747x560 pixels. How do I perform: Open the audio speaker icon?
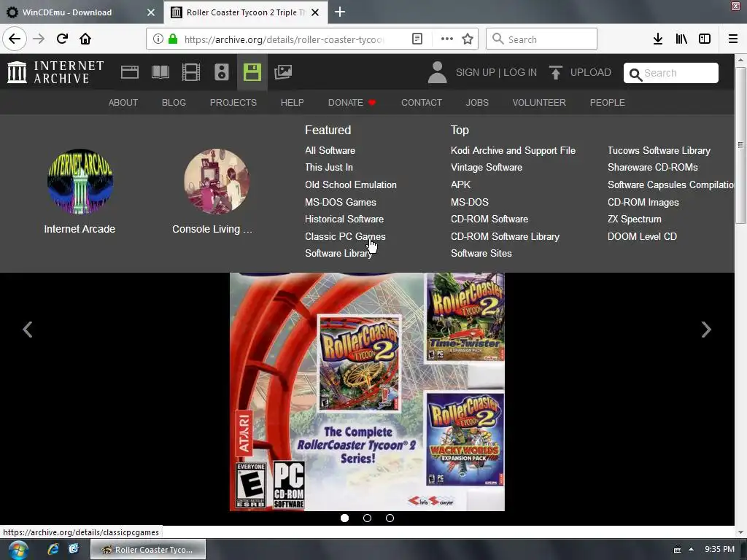click(222, 72)
